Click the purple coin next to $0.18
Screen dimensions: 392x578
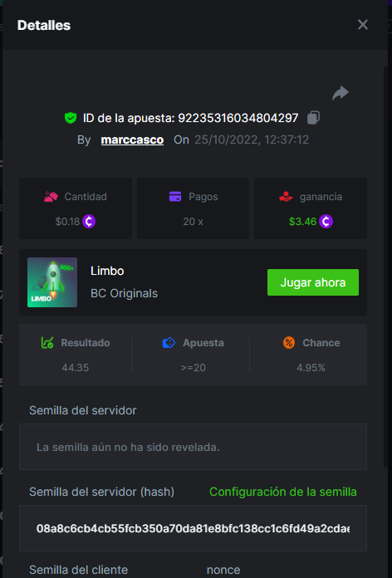[89, 222]
